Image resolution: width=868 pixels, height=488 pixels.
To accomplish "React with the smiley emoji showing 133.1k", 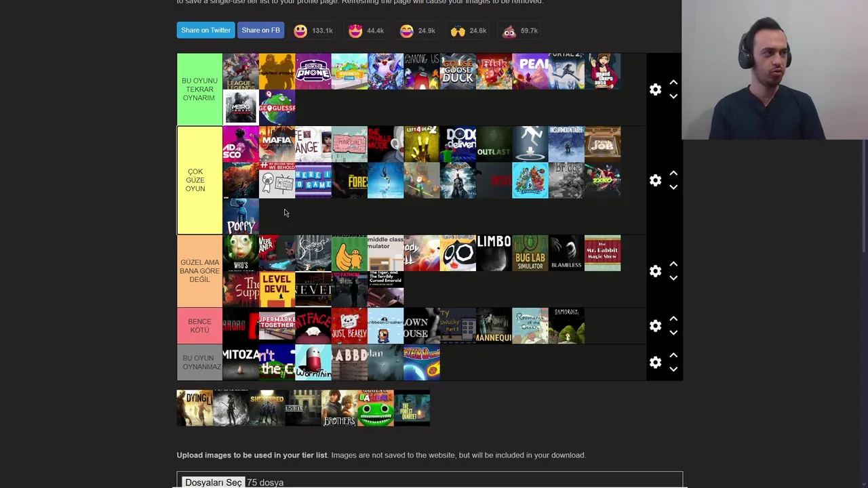I will [313, 30].
